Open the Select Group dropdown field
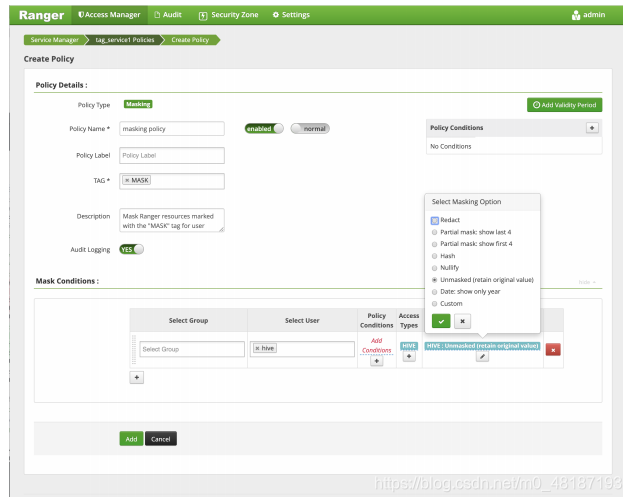Viewport: 632px width, 502px height. pyautogui.click(x=192, y=349)
